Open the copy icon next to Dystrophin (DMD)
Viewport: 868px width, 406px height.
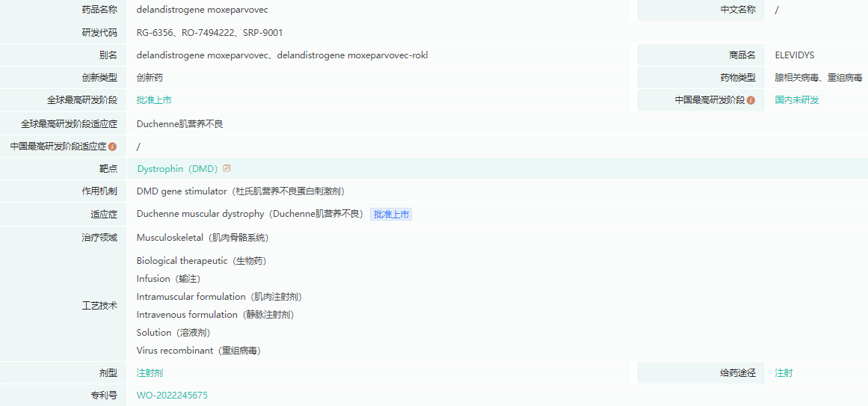coord(227,168)
